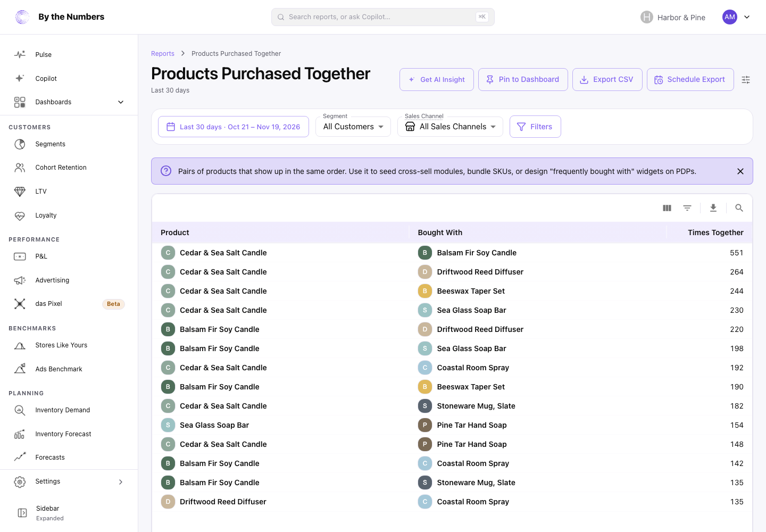Open the account menu dropdown arrow

(747, 17)
